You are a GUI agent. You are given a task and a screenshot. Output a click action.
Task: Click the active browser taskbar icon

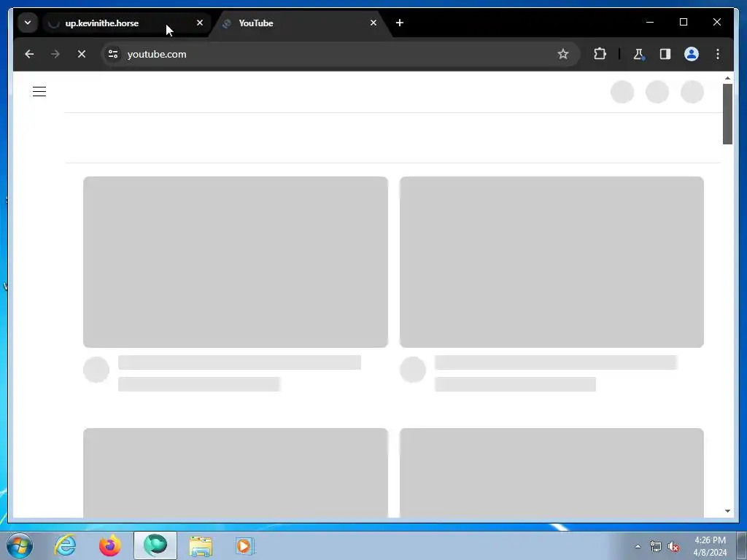(x=155, y=545)
